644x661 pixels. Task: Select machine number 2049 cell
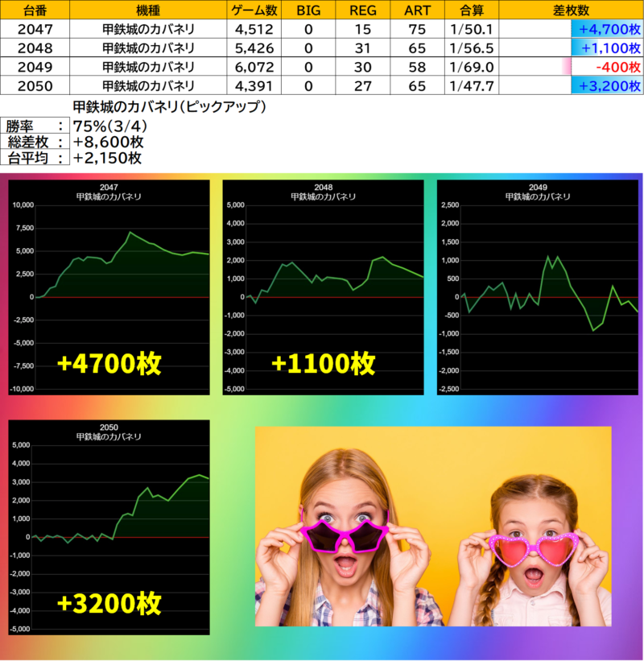pyautogui.click(x=35, y=67)
